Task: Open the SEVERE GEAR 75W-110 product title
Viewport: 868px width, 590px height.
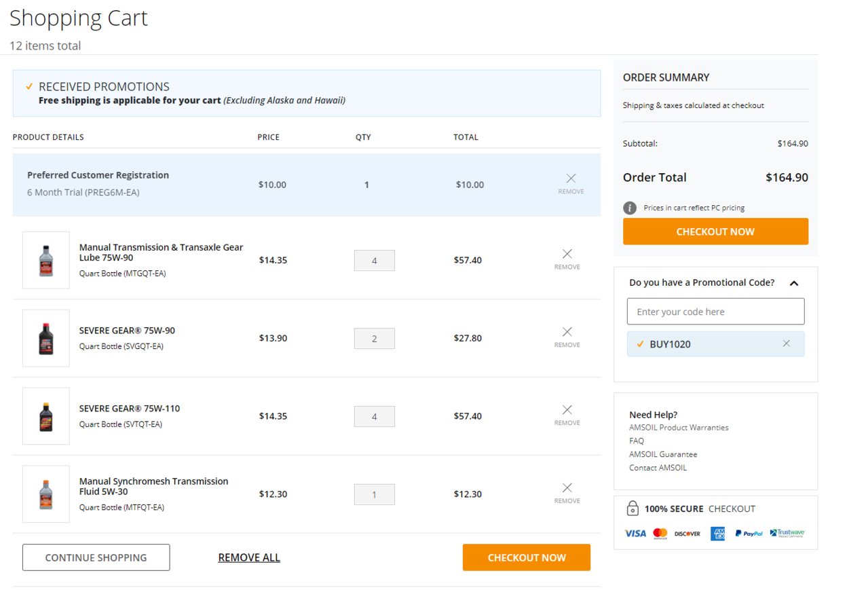Action: [x=130, y=409]
